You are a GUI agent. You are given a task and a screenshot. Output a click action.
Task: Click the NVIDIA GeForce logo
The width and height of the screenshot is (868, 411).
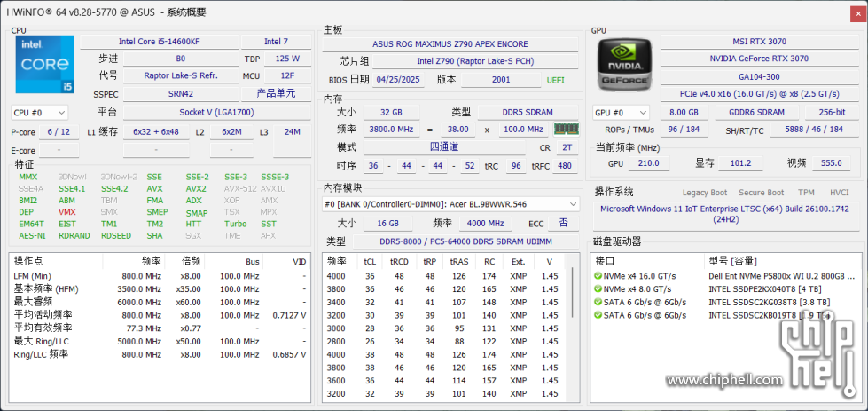pos(625,63)
